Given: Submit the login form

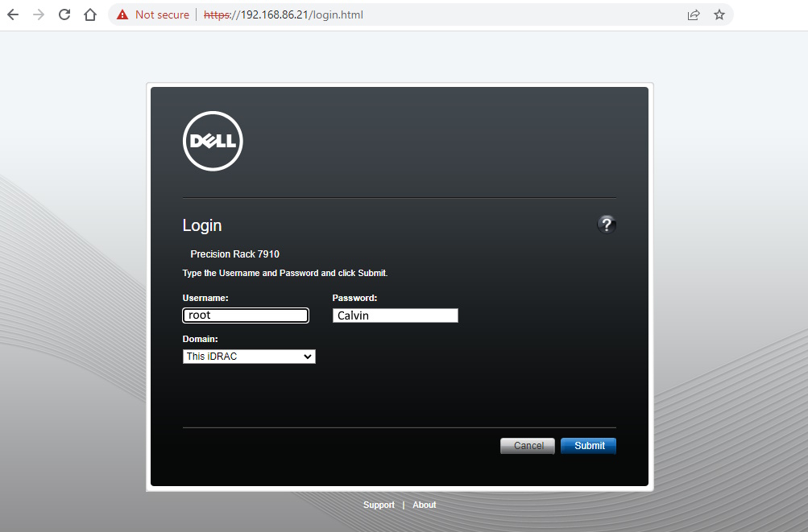Looking at the screenshot, I should click(589, 445).
